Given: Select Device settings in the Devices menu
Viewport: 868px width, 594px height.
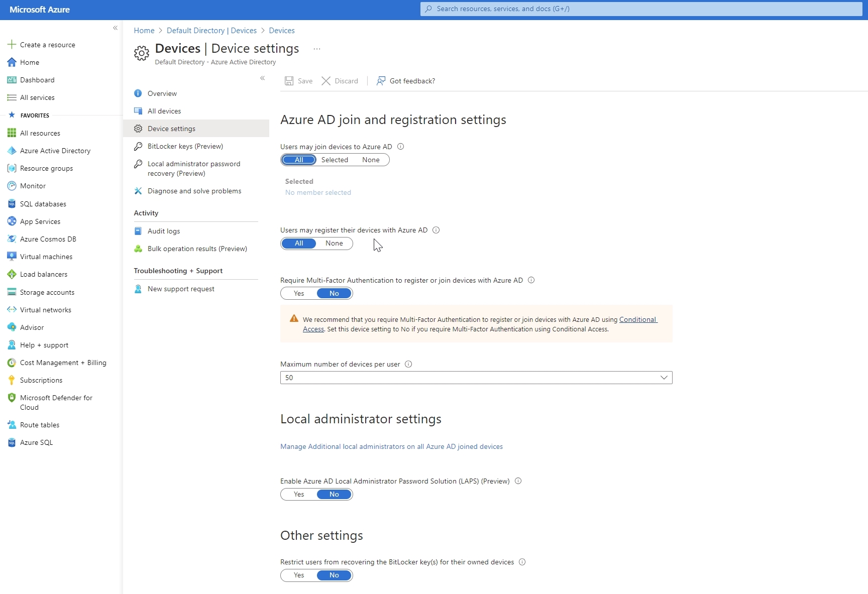Looking at the screenshot, I should 196,129.
